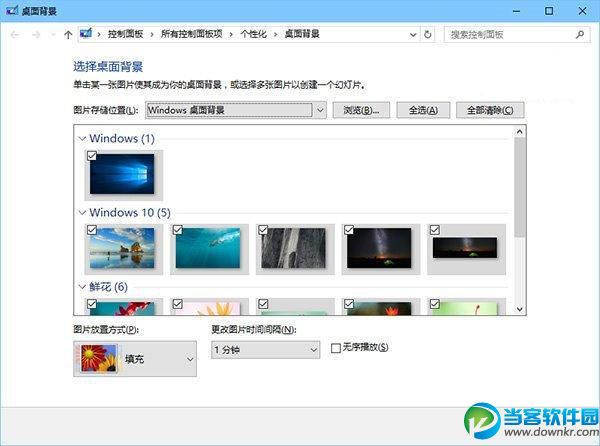
Task: Click the search control panel field
Action: [x=517, y=35]
